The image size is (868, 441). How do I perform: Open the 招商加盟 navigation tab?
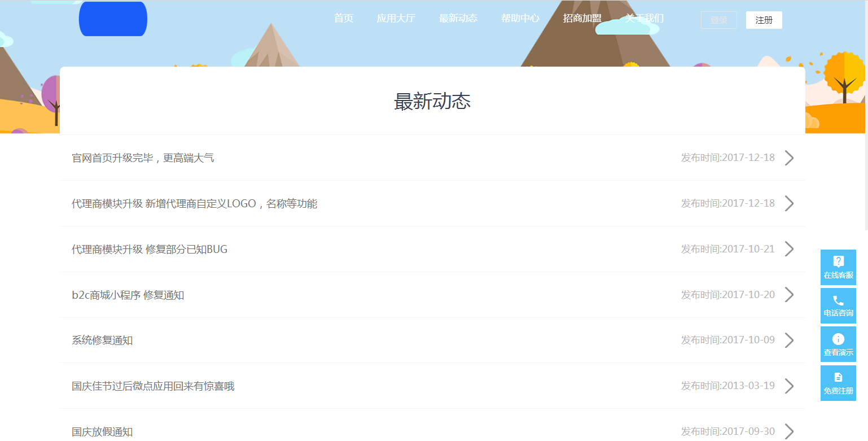[x=582, y=18]
